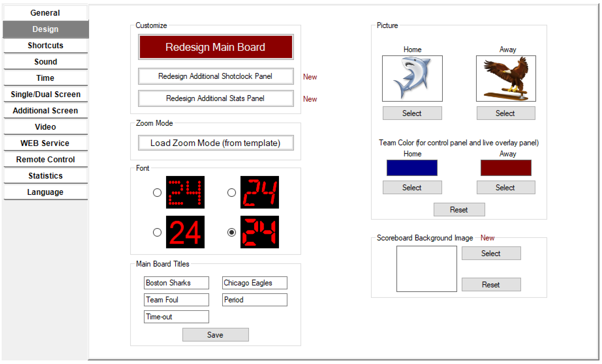
Task: Open the Language settings tab
Action: click(46, 192)
